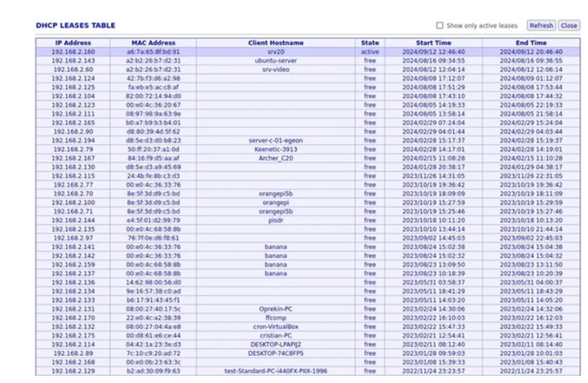Click MAC address b2:ad:30:09:f9:63
Image resolution: width=588 pixels, height=383 pixels.
pyautogui.click(x=153, y=371)
